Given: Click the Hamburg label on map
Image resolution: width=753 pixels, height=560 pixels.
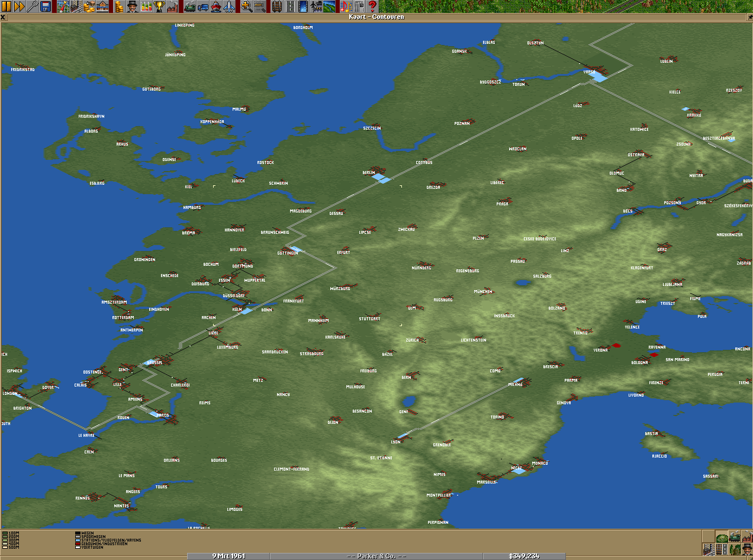Looking at the screenshot, I should click(192, 207).
